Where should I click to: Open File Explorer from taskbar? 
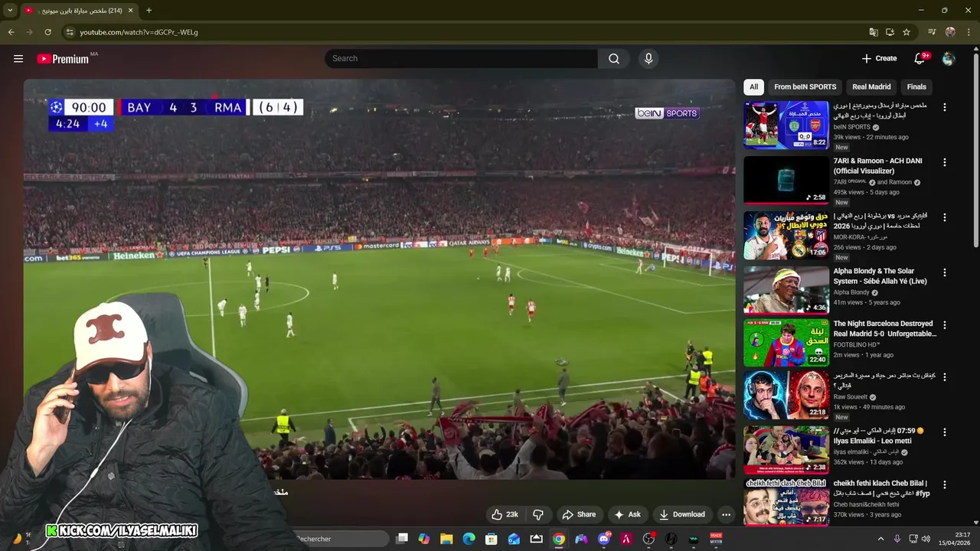click(x=446, y=539)
